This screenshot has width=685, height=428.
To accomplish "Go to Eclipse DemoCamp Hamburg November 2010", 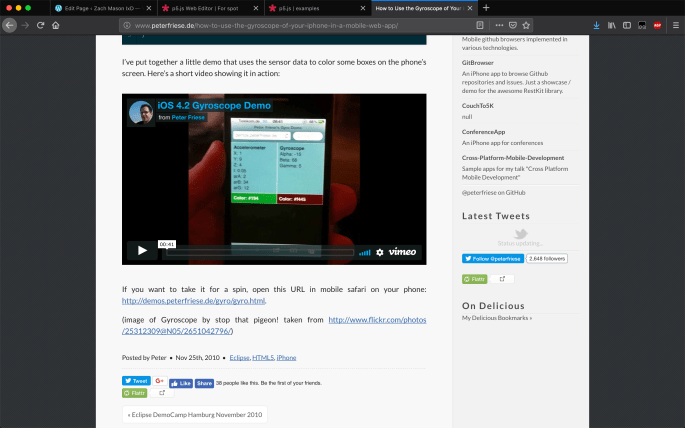I will (195, 414).
